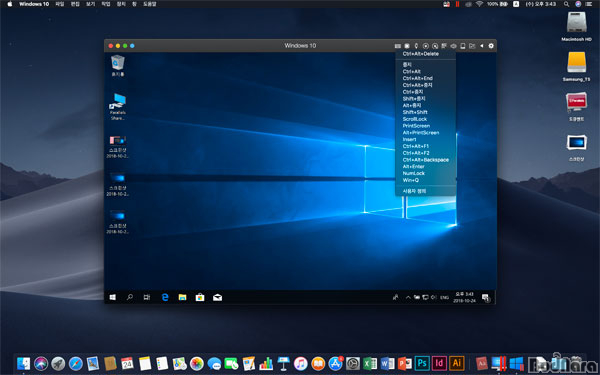Choose Alt+PrintScreen in keyboard menu
Image resolution: width=600 pixels, height=375 pixels.
[421, 133]
